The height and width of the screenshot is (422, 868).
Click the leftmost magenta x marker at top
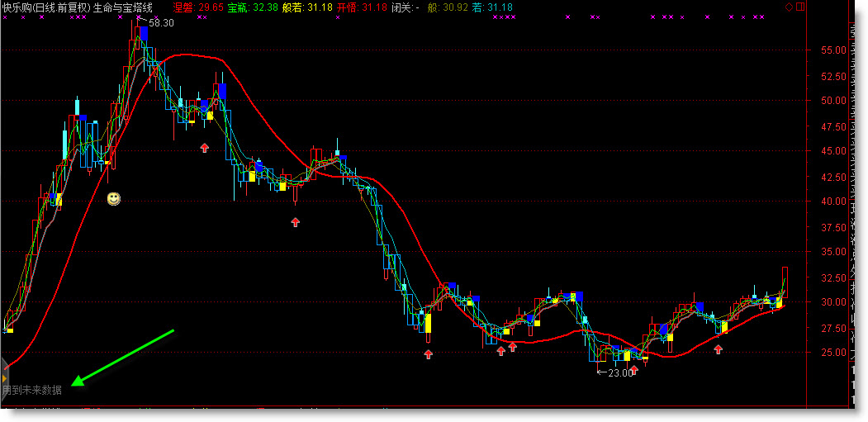(7, 17)
